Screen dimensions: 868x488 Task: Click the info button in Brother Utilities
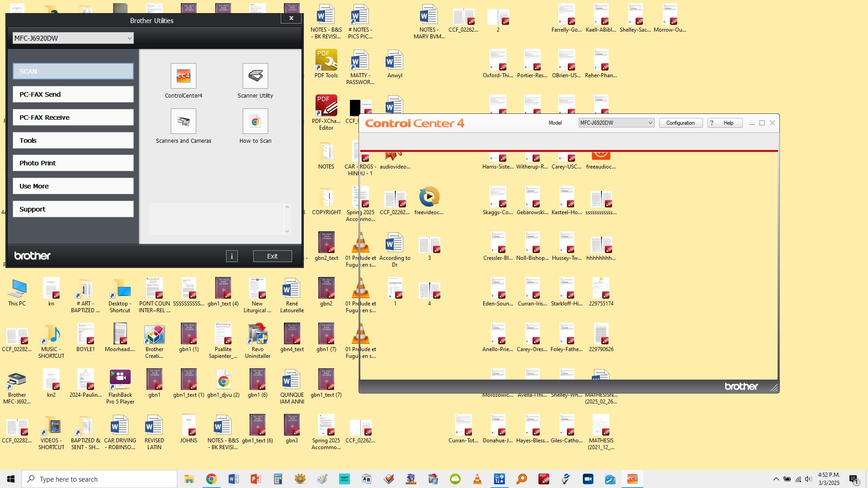[231, 256]
